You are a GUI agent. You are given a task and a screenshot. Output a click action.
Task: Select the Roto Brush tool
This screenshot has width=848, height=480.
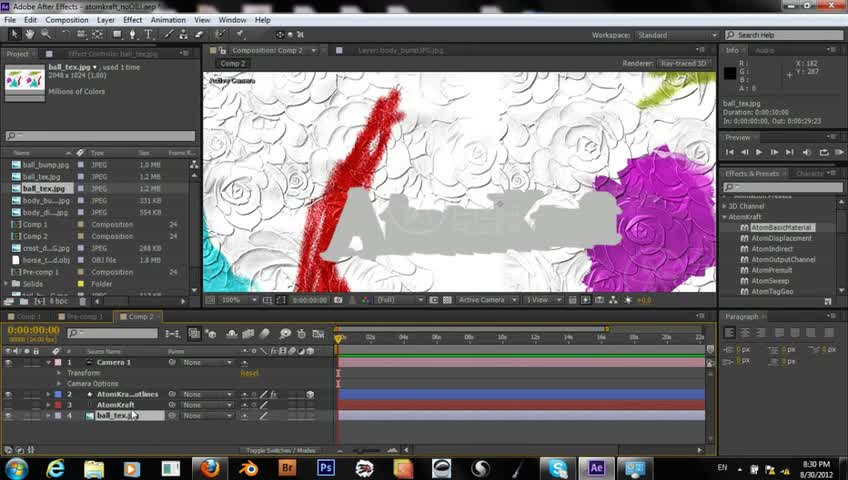(x=220, y=34)
